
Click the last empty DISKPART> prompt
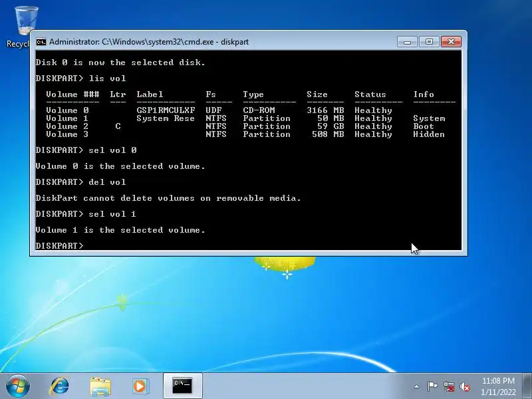[59, 245]
